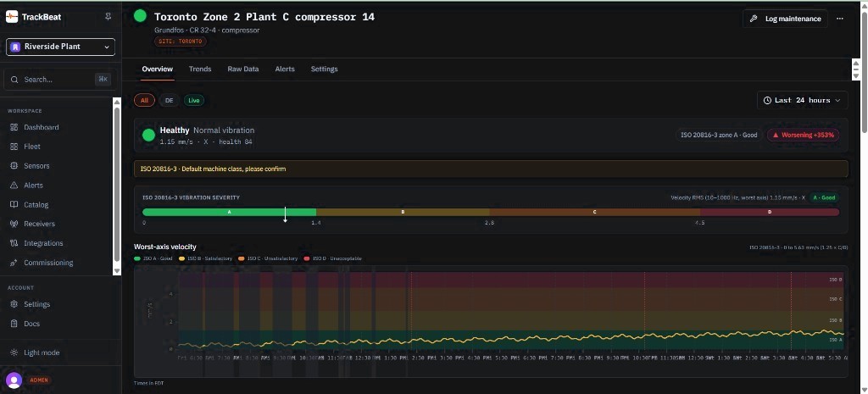This screenshot has width=868, height=394.
Task: Open Catalog via its book icon
Action: pos(14,205)
